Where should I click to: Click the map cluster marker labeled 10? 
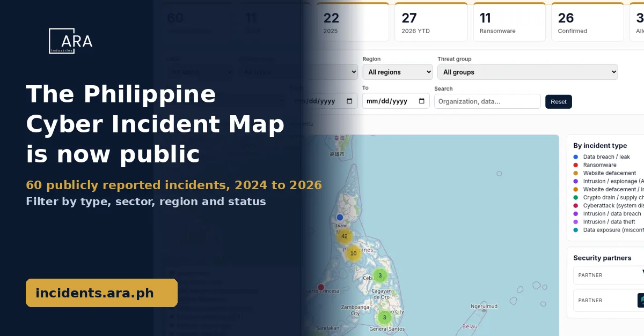(x=353, y=253)
